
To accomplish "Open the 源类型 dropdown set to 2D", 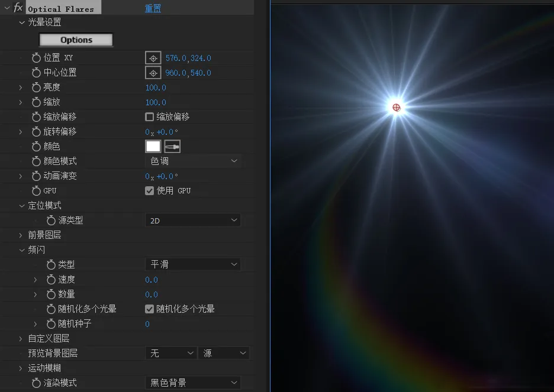I will [x=193, y=221].
